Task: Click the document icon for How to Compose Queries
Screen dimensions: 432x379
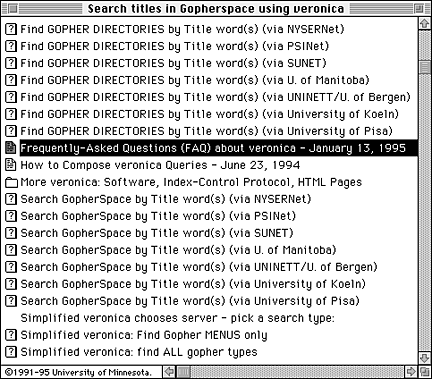Action: click(11, 165)
